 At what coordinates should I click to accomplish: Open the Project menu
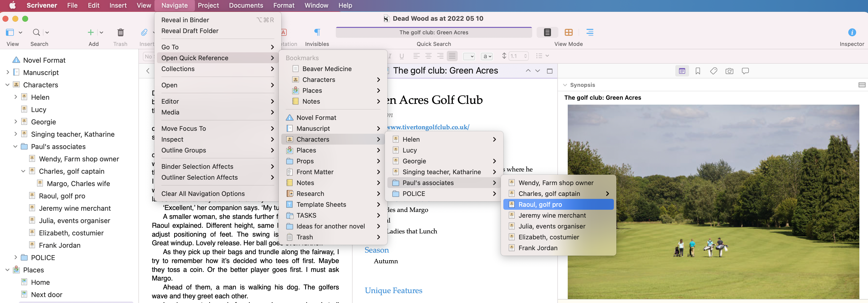208,5
